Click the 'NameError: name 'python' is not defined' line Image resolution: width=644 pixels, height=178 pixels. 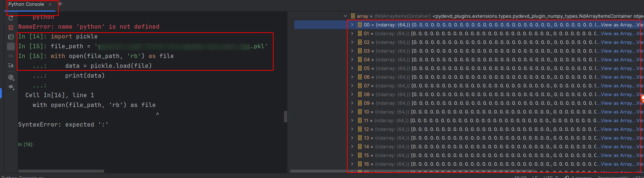coord(89,26)
